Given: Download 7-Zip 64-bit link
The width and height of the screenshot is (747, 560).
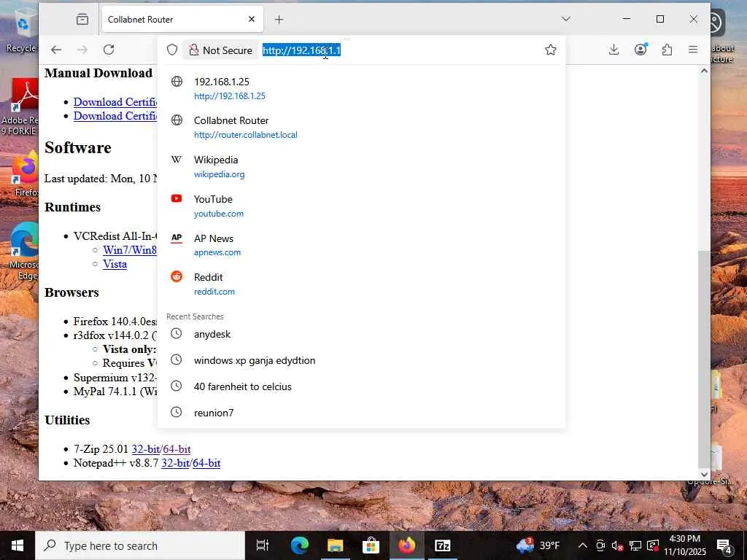Looking at the screenshot, I should 177,449.
